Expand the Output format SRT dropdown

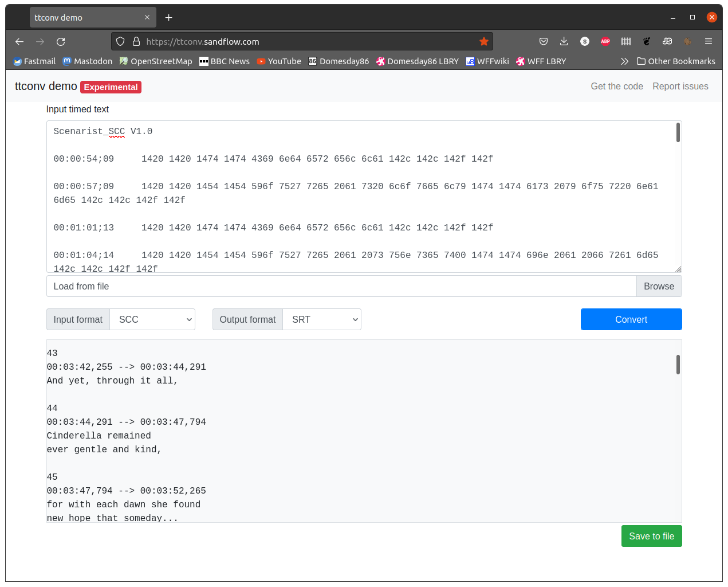point(322,319)
